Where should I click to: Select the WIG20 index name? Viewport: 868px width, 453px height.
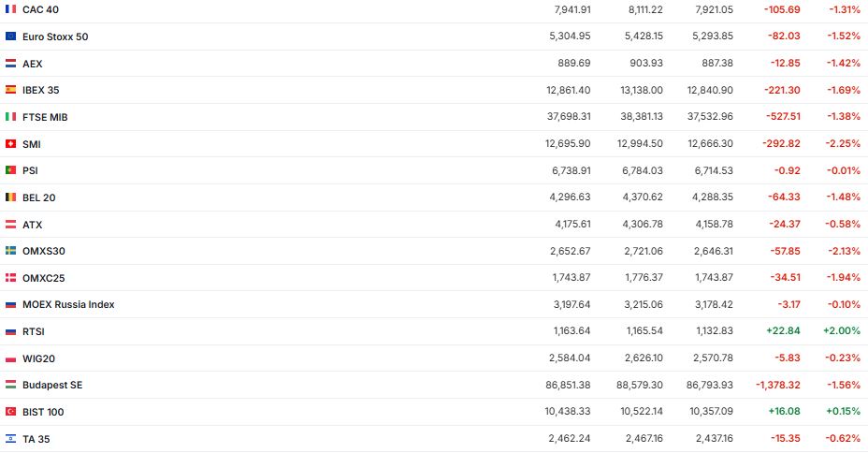pos(39,358)
